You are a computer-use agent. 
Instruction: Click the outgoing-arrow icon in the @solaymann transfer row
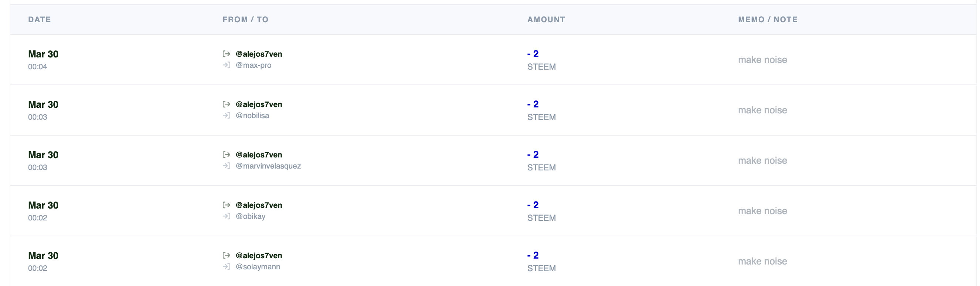coord(226,255)
